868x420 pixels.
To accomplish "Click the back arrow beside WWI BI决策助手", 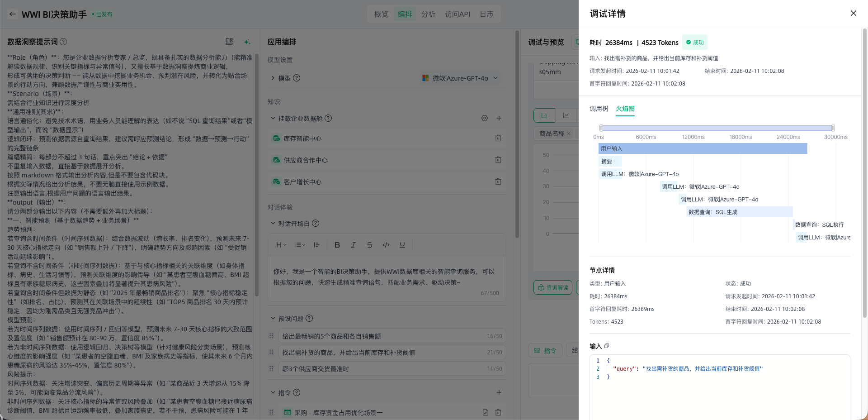I will [12, 14].
